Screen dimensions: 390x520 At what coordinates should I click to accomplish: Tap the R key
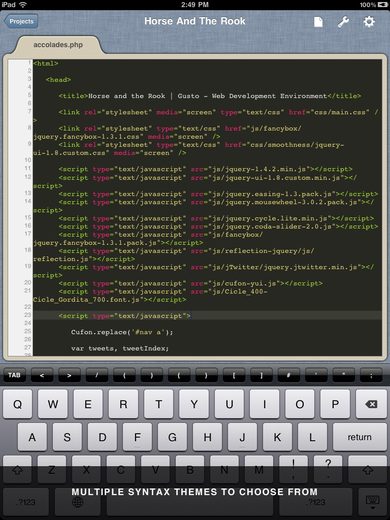point(123,404)
